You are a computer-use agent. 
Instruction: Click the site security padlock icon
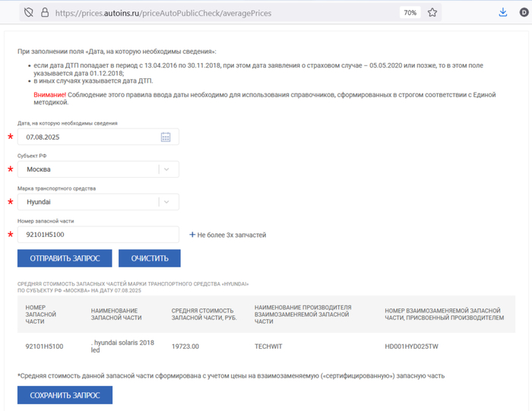44,13
